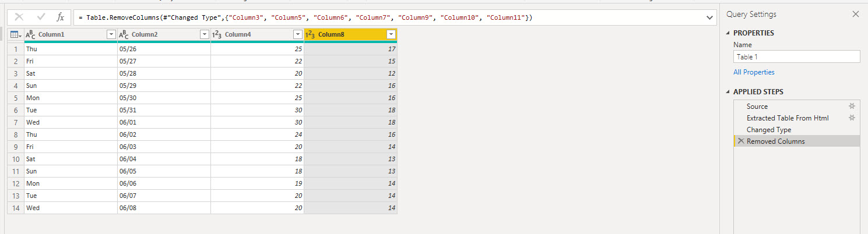Click Column1 ABC data type icon
Screen dimensions: 868x234
(31, 35)
